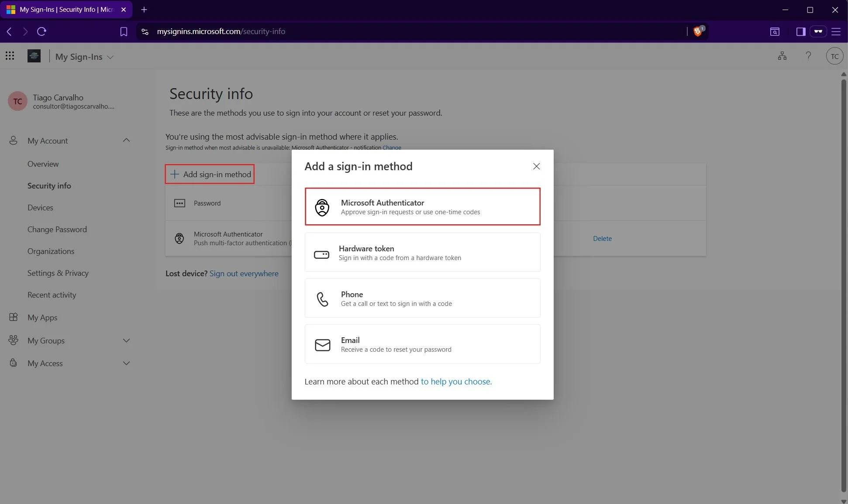Expand the My Groups section
Image resolution: width=848 pixels, height=504 pixels.
click(126, 340)
